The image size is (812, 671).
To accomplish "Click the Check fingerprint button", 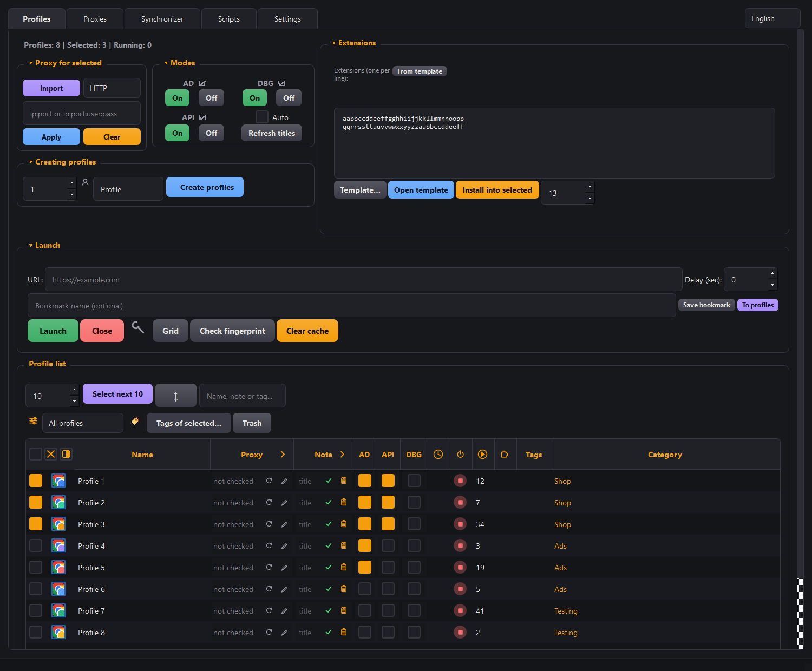I will [x=232, y=331].
